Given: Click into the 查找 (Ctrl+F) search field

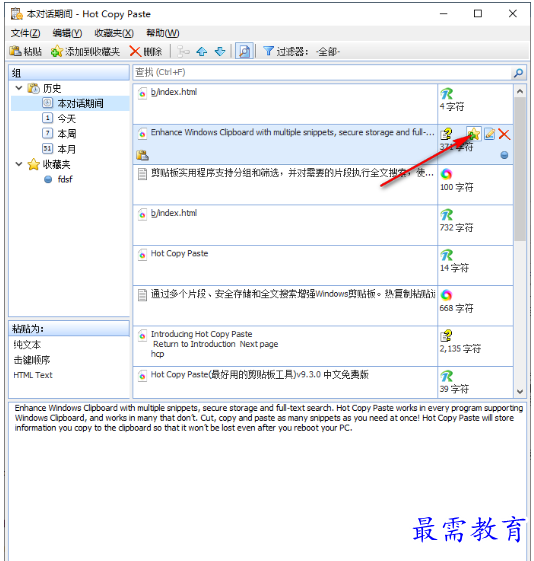Looking at the screenshot, I should [x=323, y=73].
